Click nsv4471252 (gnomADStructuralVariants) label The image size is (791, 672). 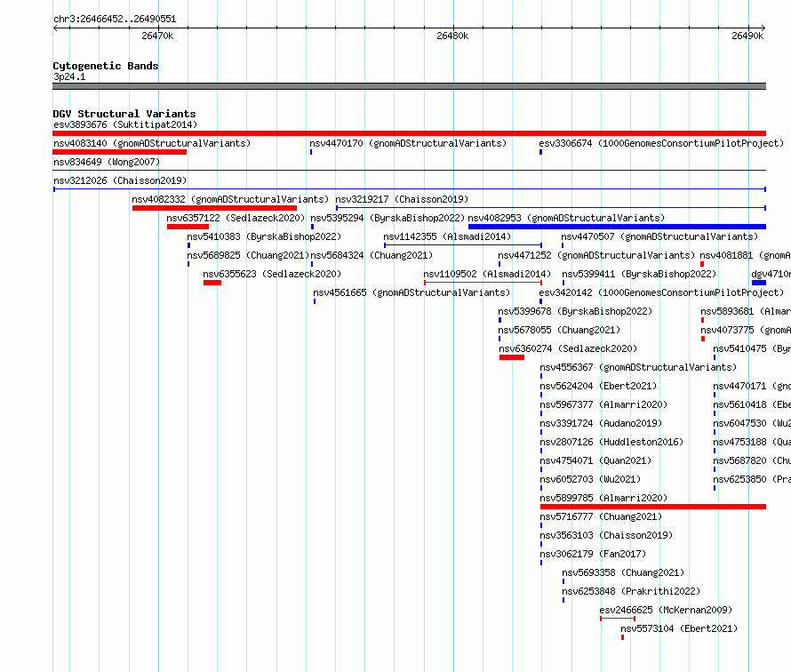click(x=596, y=255)
